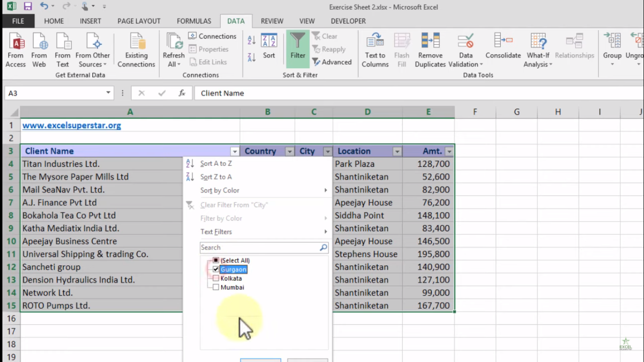This screenshot has height=362, width=644.
Task: Open Existing Connections
Action: click(136, 50)
